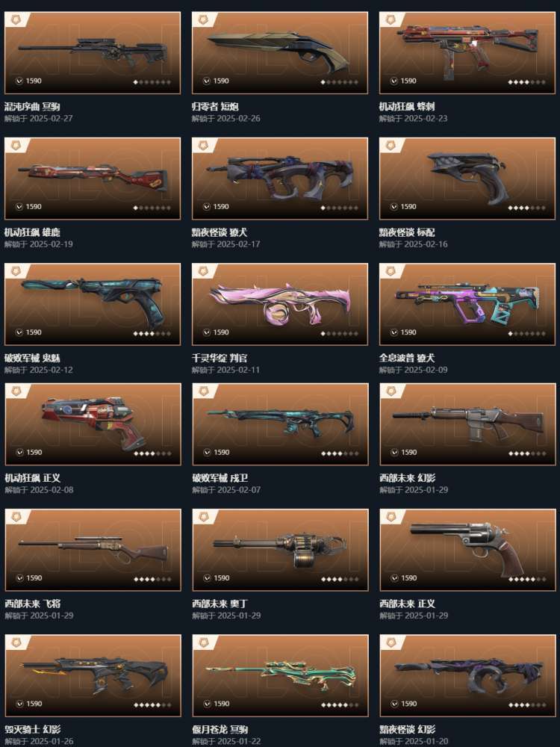
Task: Click the VP currency icon on 机动狂飙 蜂刺 card
Action: [393, 81]
